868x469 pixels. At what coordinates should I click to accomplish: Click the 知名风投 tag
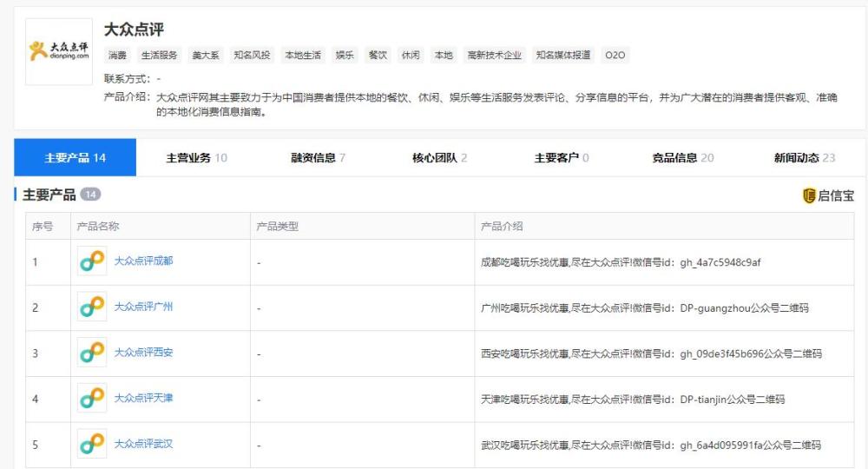(252, 55)
